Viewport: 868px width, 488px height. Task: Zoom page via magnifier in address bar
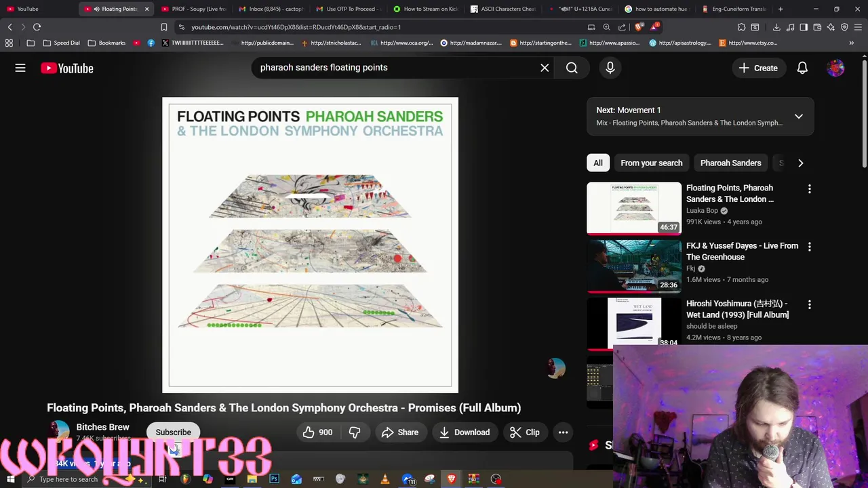(606, 27)
